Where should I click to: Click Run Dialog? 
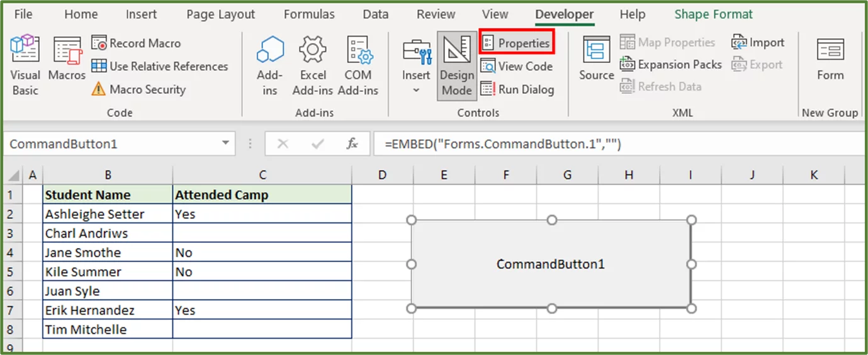[x=517, y=89]
